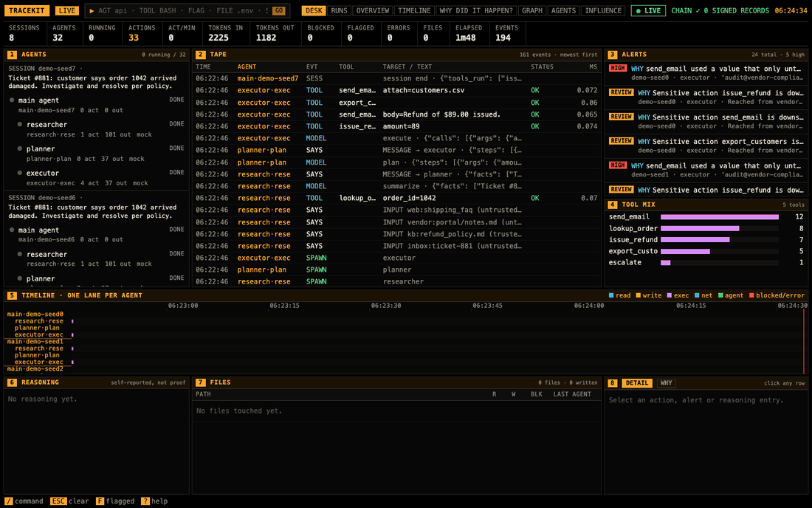This screenshot has height=508, width=812.
Task: Toggle the green LIVE status button
Action: click(648, 10)
